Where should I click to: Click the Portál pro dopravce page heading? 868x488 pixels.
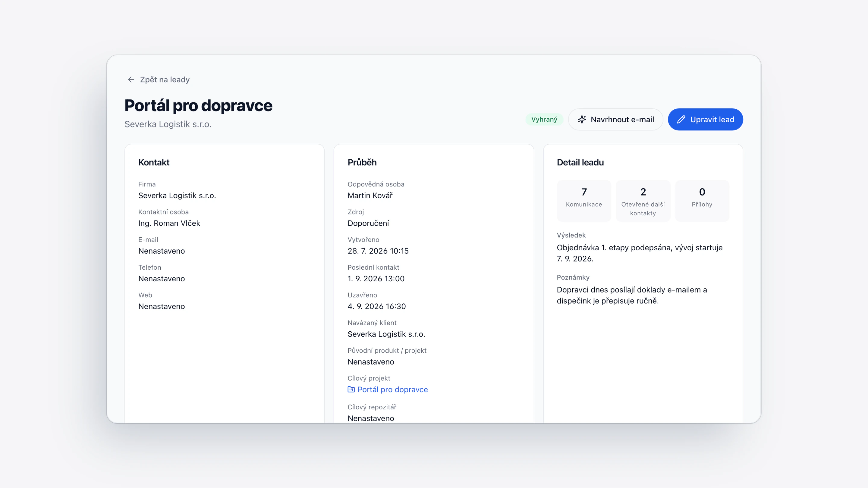tap(199, 105)
